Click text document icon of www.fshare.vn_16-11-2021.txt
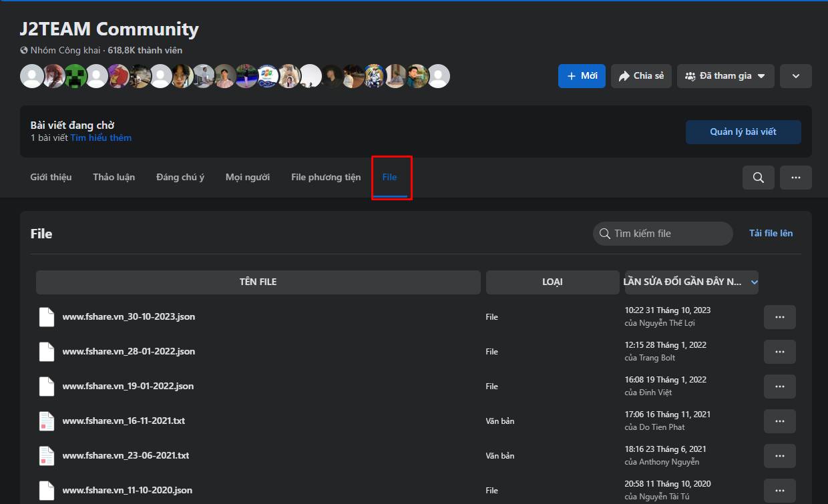 [x=47, y=421]
